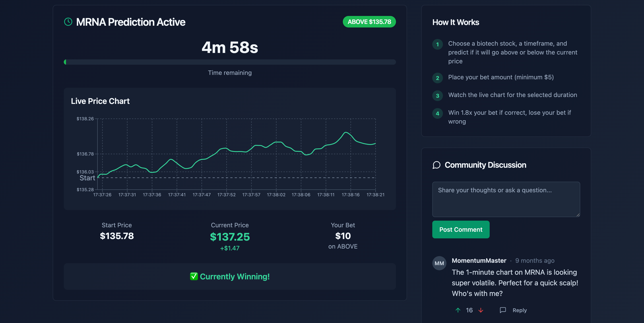Click the 'Win 1.8x your bet' step text

tap(510, 117)
